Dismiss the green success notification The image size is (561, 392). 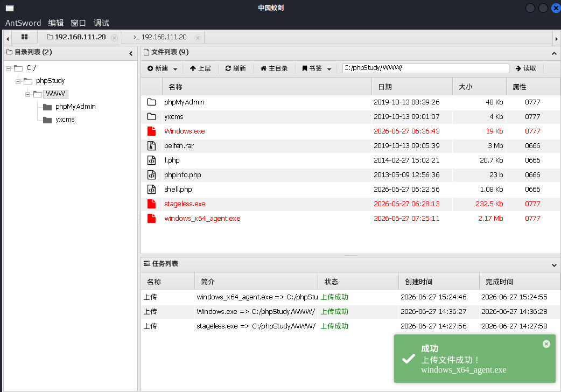[x=546, y=344]
